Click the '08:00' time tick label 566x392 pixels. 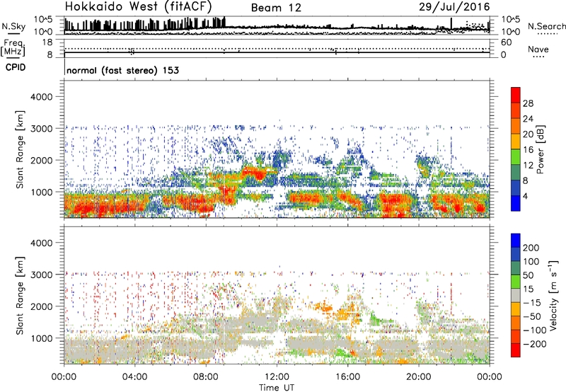(206, 377)
